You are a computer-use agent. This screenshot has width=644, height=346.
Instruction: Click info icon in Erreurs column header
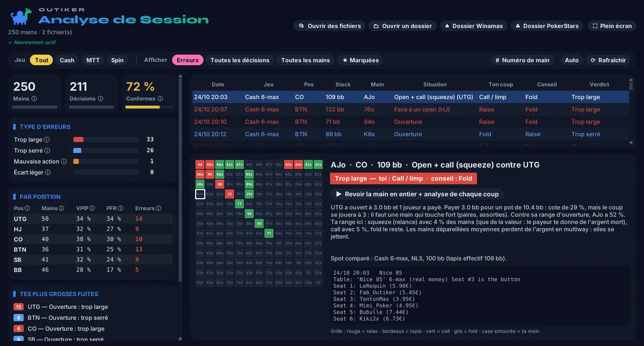(158, 208)
